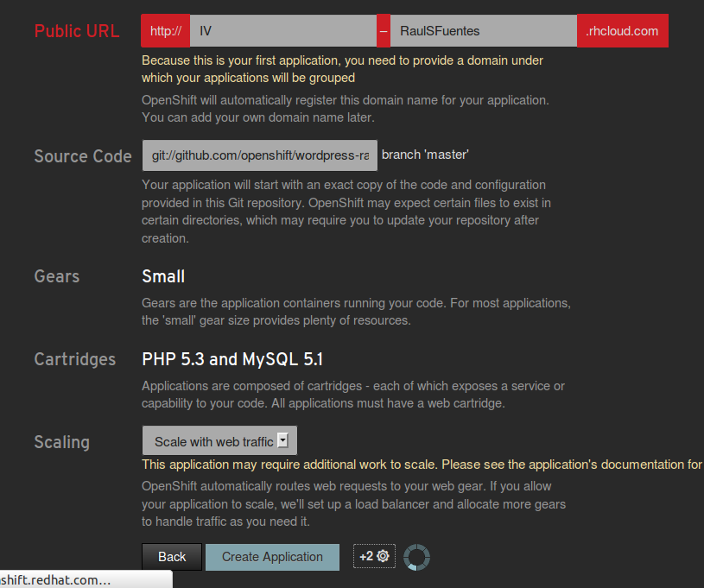Click the 'http://' prefix label
The height and width of the screenshot is (588, 704).
tap(166, 31)
